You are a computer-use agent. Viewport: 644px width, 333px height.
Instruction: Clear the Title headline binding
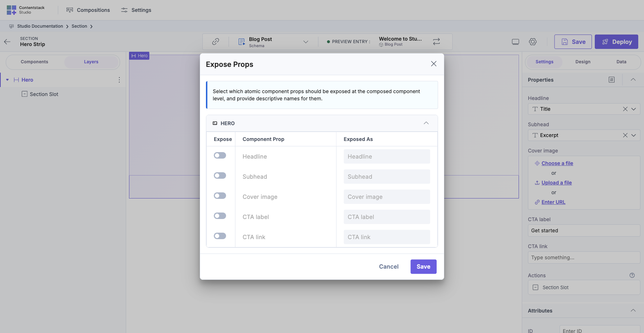(625, 109)
